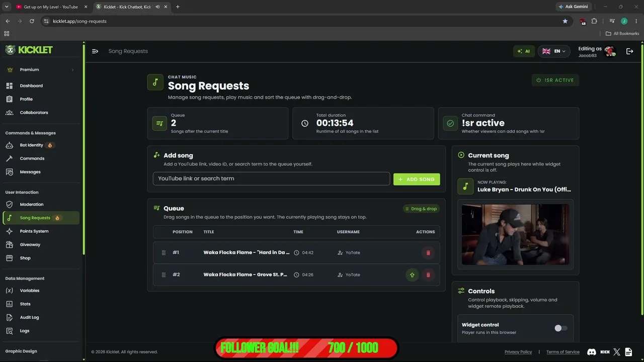Open the AI assistant button

point(524,51)
